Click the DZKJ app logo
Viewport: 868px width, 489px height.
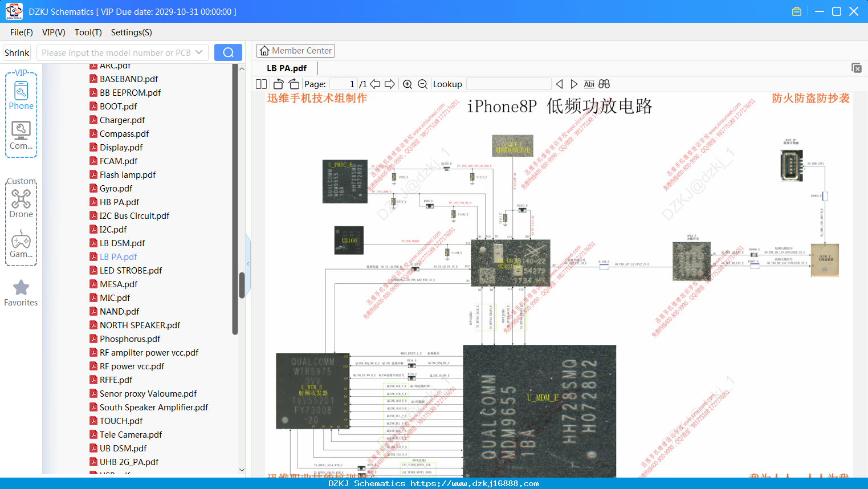click(14, 11)
